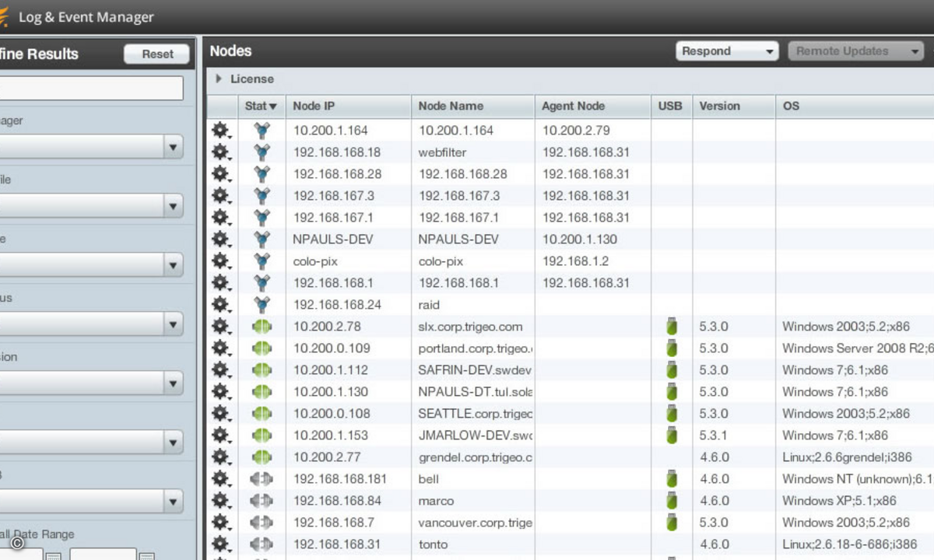
Task: Select the status icon for the colo-pix row
Action: click(x=262, y=261)
